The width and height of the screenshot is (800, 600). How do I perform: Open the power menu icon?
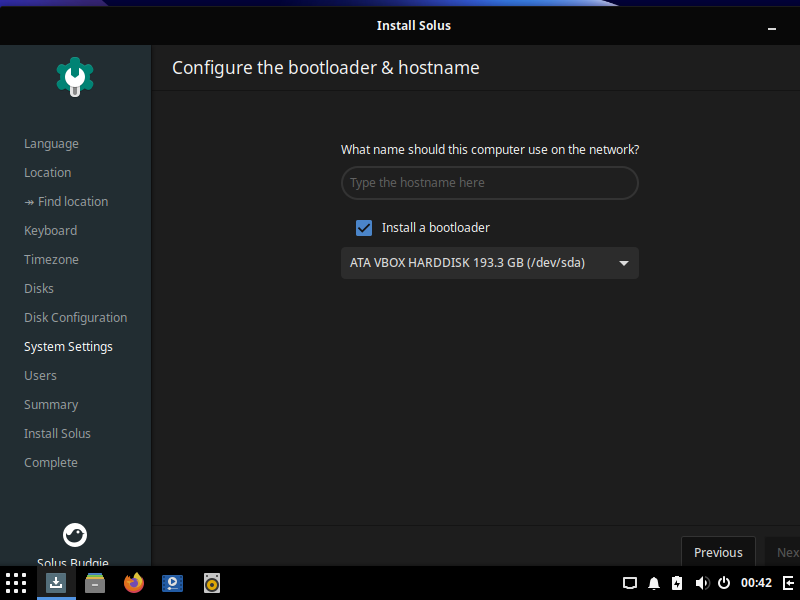(724, 583)
